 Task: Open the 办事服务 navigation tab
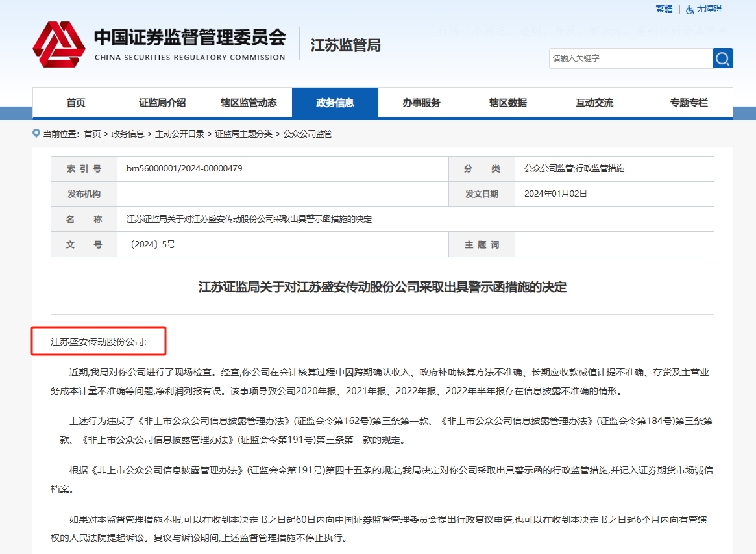pos(421,103)
